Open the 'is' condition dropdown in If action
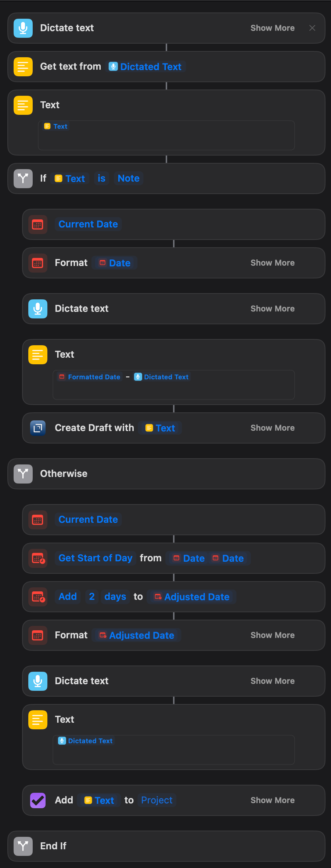This screenshot has width=331, height=868. [101, 179]
